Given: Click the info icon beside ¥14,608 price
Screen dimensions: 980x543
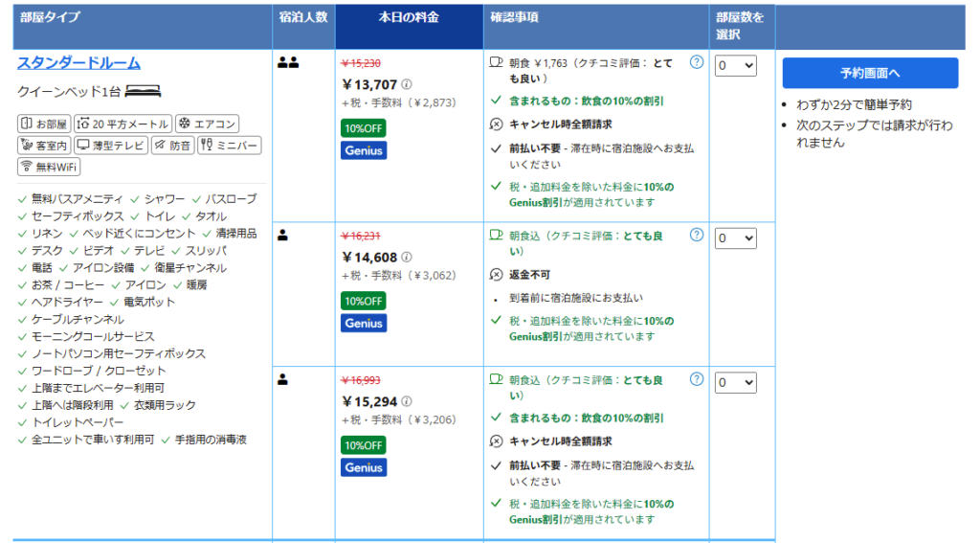Looking at the screenshot, I should pyautogui.click(x=407, y=257).
